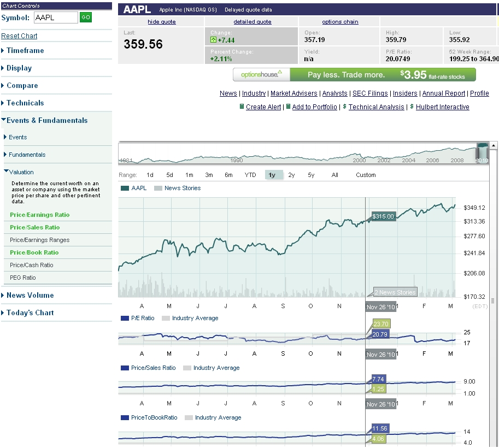Click the chart scrollbar grip handle
This screenshot has width=499, height=448.
point(493,300)
